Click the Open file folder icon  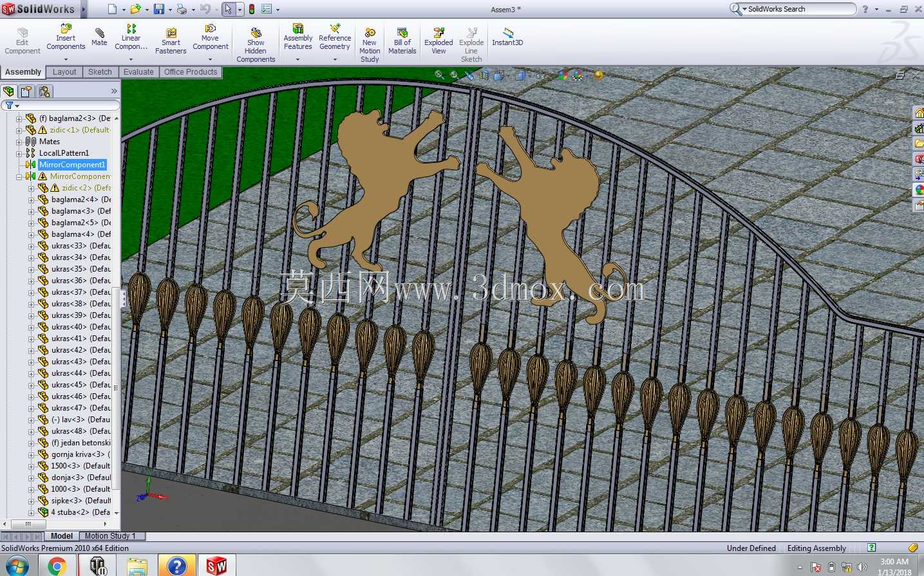pyautogui.click(x=135, y=9)
